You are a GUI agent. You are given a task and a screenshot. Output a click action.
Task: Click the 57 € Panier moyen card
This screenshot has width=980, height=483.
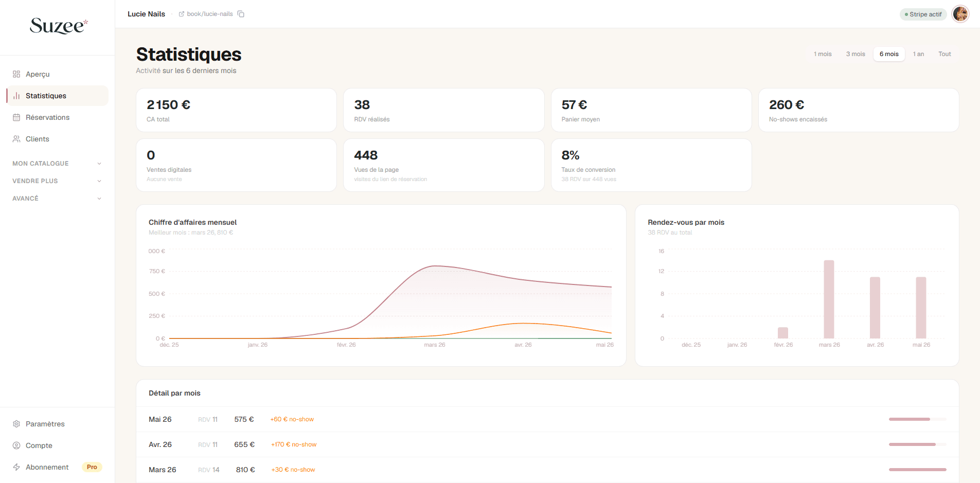click(x=651, y=110)
